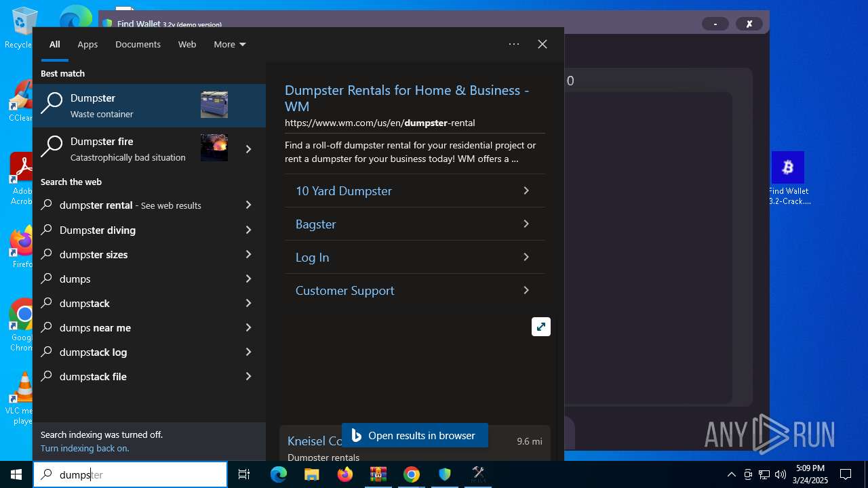Choose the dumps near me suggestion
This screenshot has height=488, width=868.
[133, 327]
